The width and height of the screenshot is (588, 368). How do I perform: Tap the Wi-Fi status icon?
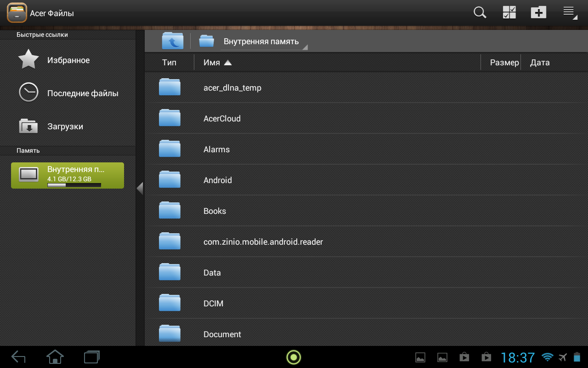coord(547,357)
